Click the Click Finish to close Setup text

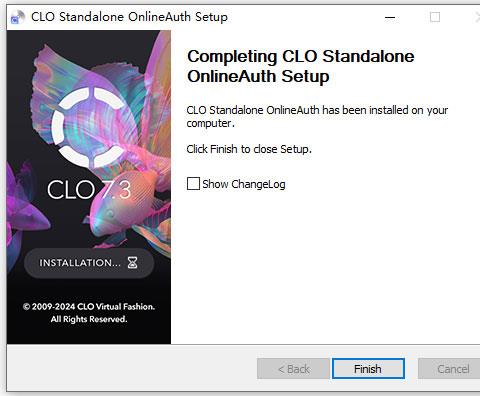pos(249,149)
